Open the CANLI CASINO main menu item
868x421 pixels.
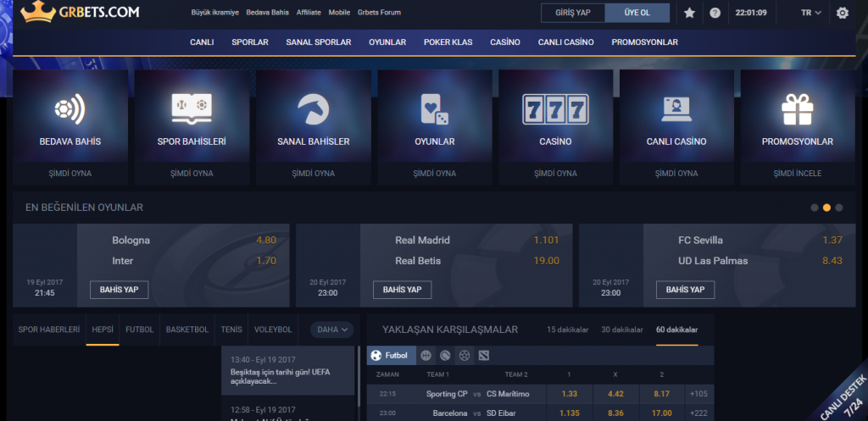565,42
